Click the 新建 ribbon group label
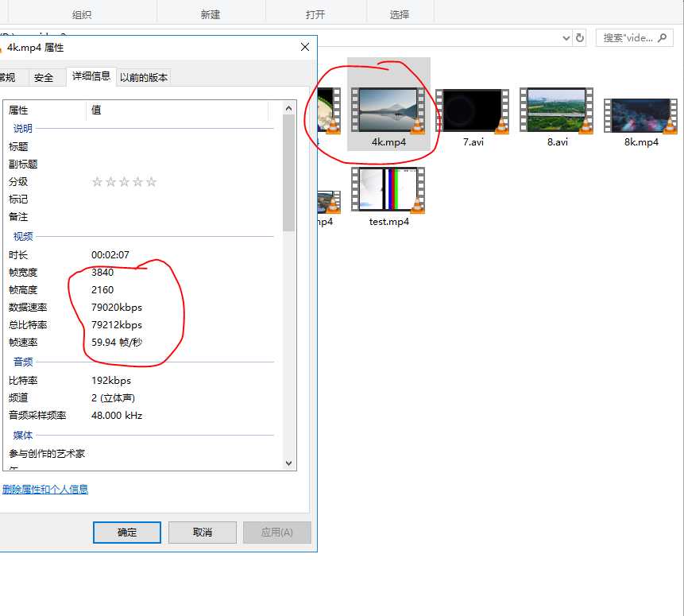Viewport: 684px width, 616px height. pos(211,15)
